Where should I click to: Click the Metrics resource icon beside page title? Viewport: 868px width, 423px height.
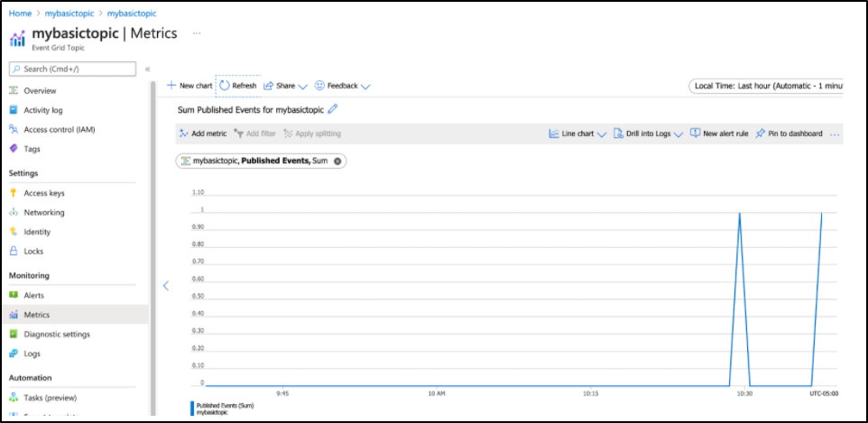(x=18, y=38)
